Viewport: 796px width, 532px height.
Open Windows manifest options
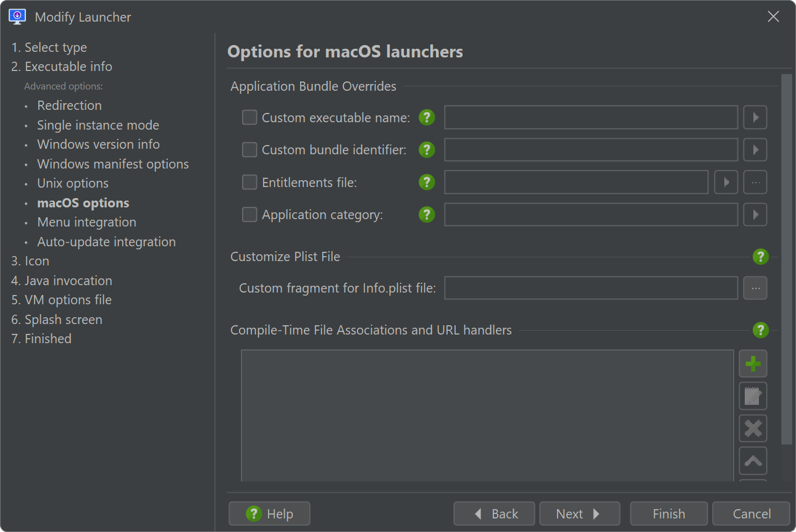[x=113, y=164]
